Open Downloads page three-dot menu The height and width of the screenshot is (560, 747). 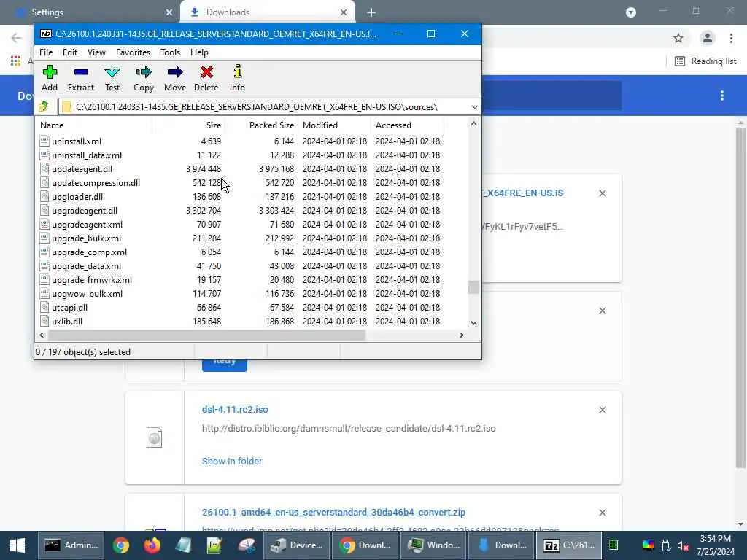(722, 96)
